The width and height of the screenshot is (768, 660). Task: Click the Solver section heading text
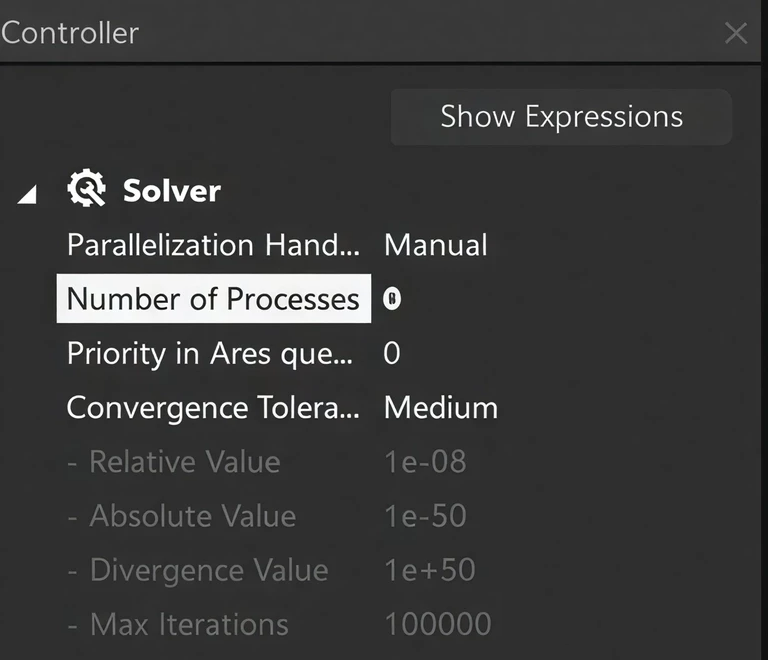point(172,190)
